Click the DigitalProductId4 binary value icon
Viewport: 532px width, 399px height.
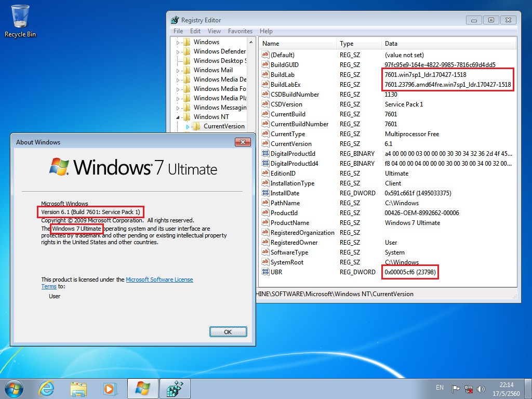point(265,163)
